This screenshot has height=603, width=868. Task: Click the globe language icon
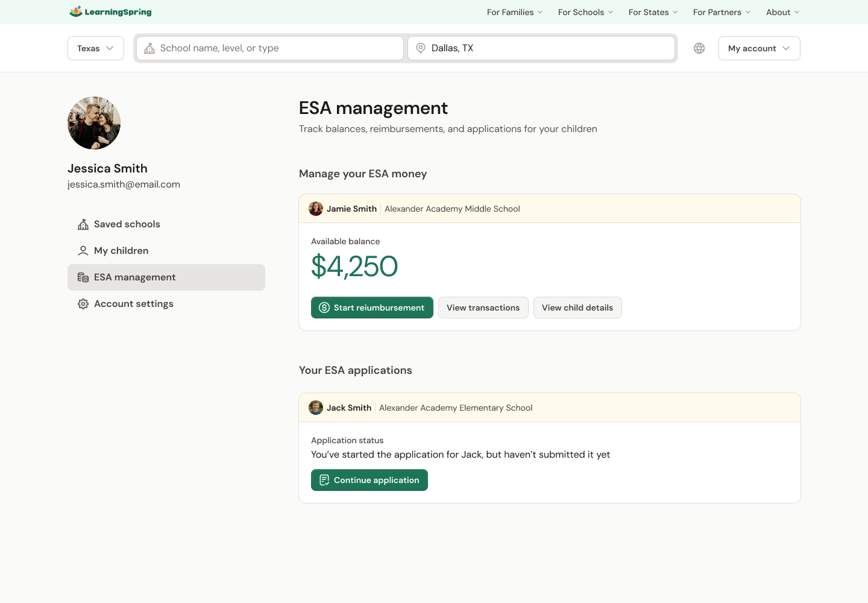pos(699,48)
